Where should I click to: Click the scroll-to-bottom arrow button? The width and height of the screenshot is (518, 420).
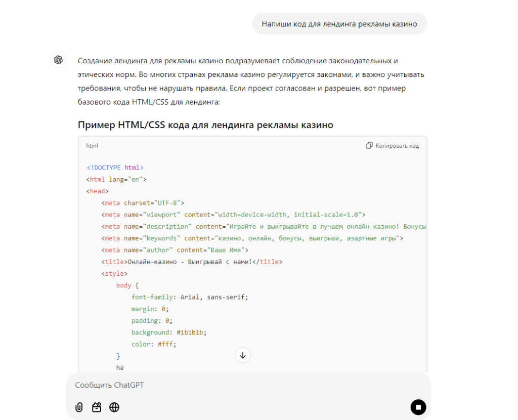click(243, 355)
